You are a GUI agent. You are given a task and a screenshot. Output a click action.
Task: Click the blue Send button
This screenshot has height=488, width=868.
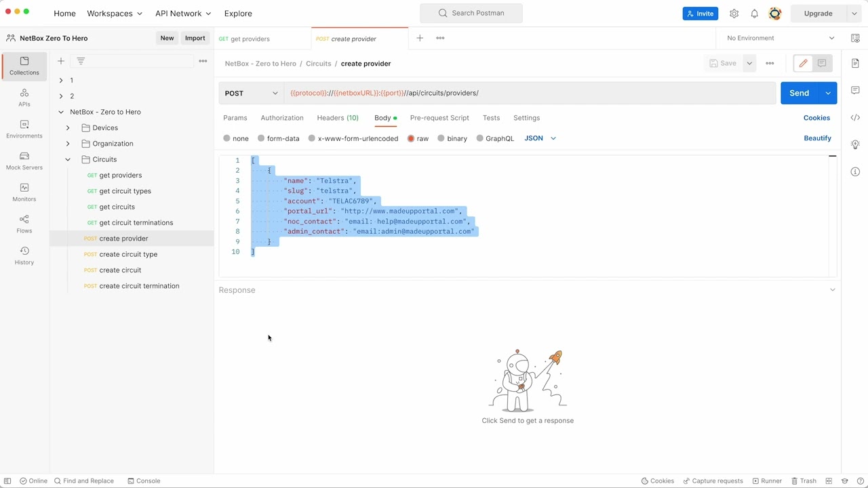800,93
